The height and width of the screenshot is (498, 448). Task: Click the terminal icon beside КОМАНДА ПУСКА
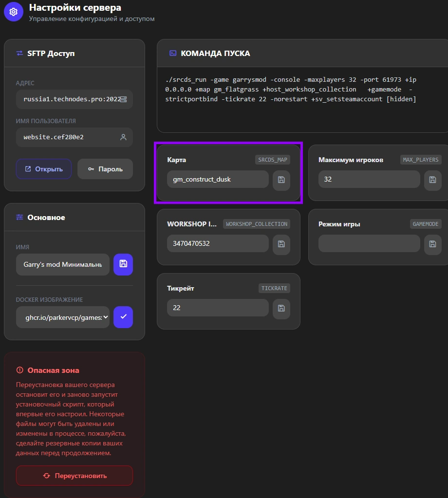[x=173, y=53]
